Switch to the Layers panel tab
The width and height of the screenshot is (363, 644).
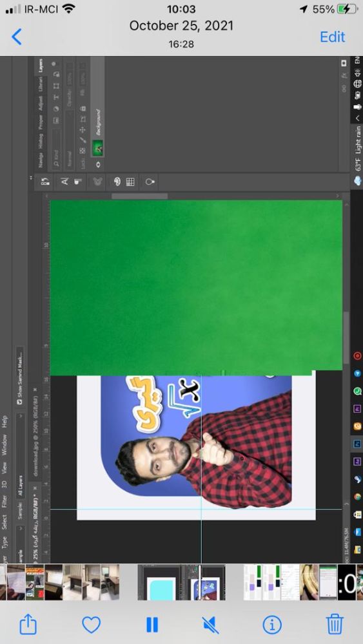click(x=40, y=66)
